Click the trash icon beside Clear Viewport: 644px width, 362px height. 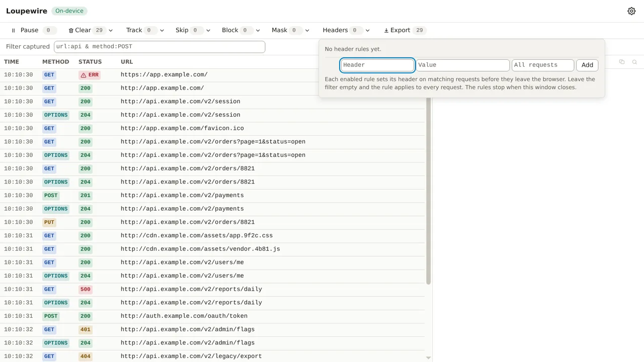[x=71, y=31]
